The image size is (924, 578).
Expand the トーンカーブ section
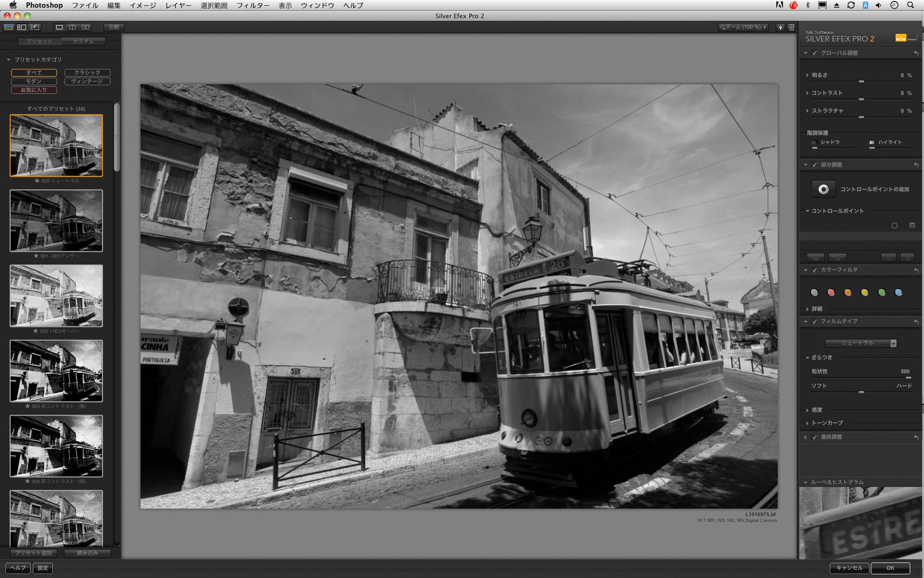[x=807, y=423]
